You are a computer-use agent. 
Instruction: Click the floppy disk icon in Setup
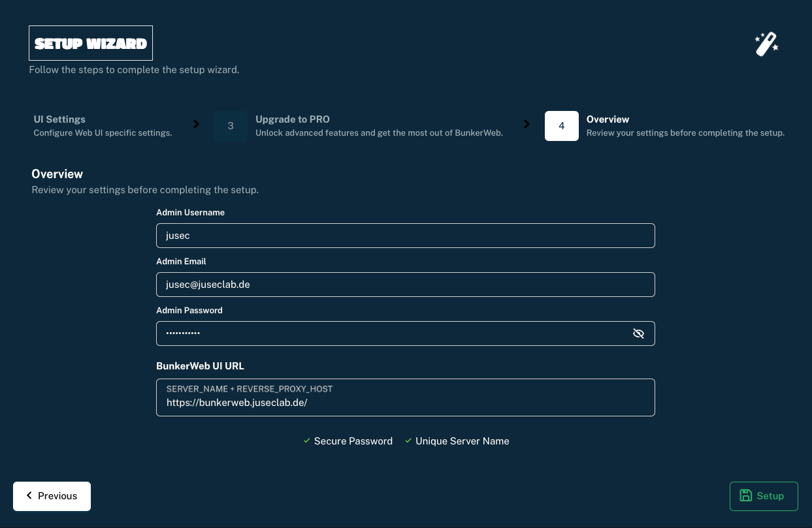pyautogui.click(x=745, y=495)
